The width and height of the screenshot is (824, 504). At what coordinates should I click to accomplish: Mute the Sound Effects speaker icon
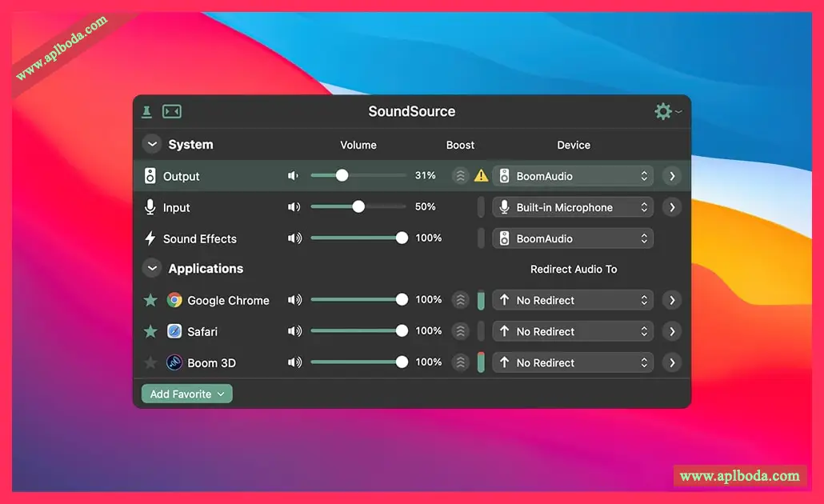click(x=294, y=238)
